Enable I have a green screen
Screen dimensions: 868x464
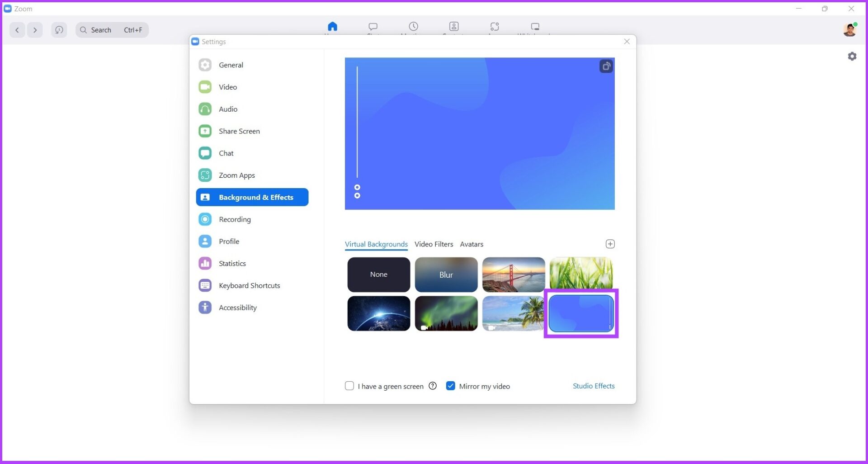click(349, 386)
